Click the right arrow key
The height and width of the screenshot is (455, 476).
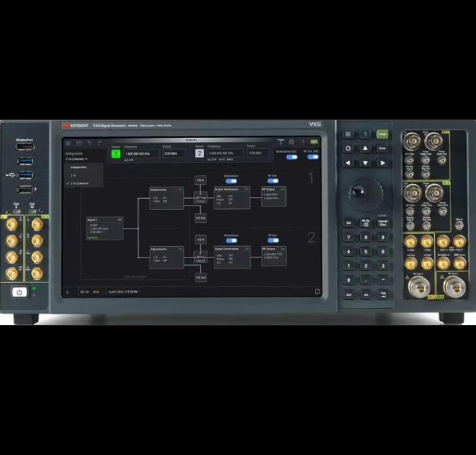[382, 163]
